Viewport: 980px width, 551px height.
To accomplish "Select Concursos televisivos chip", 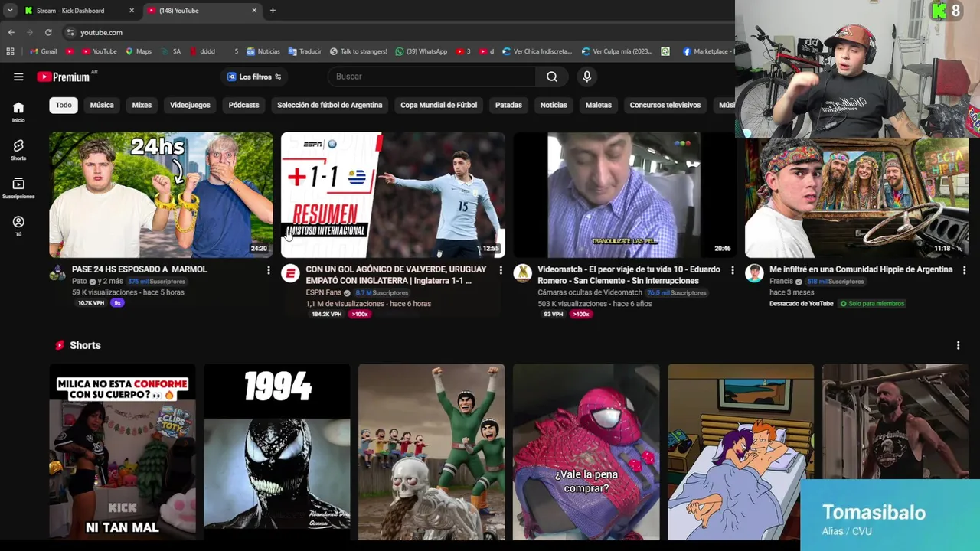I will tap(665, 105).
